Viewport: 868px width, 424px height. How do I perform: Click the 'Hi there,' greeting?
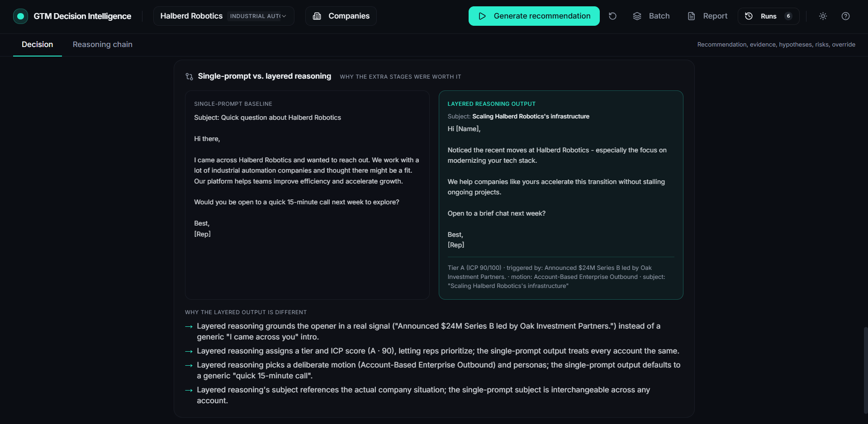(x=207, y=139)
